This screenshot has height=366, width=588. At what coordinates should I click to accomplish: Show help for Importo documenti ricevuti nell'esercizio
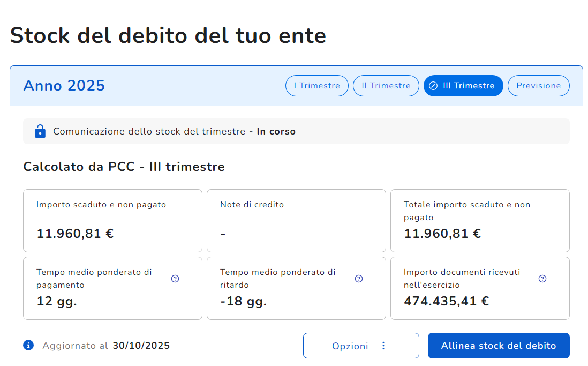542,279
